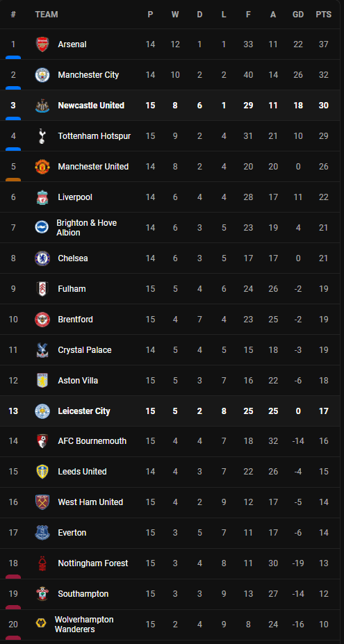
Task: Open the Nottingham Forest team link
Action: (x=93, y=563)
